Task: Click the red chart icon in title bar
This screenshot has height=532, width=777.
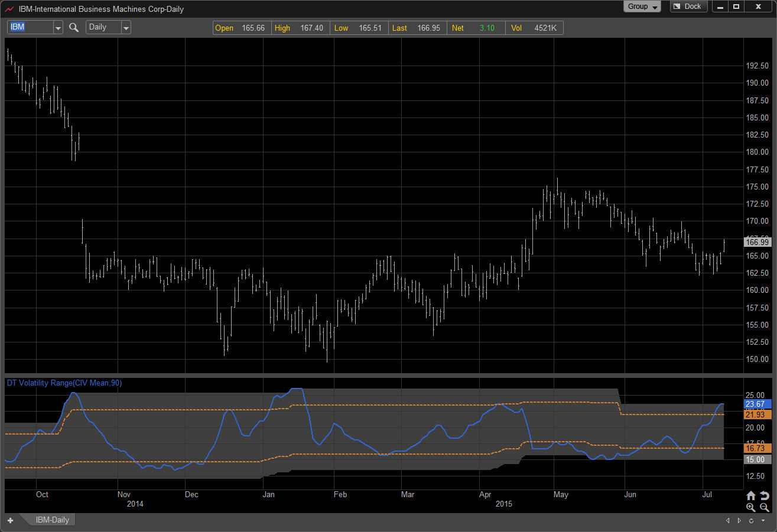Action: coord(9,9)
